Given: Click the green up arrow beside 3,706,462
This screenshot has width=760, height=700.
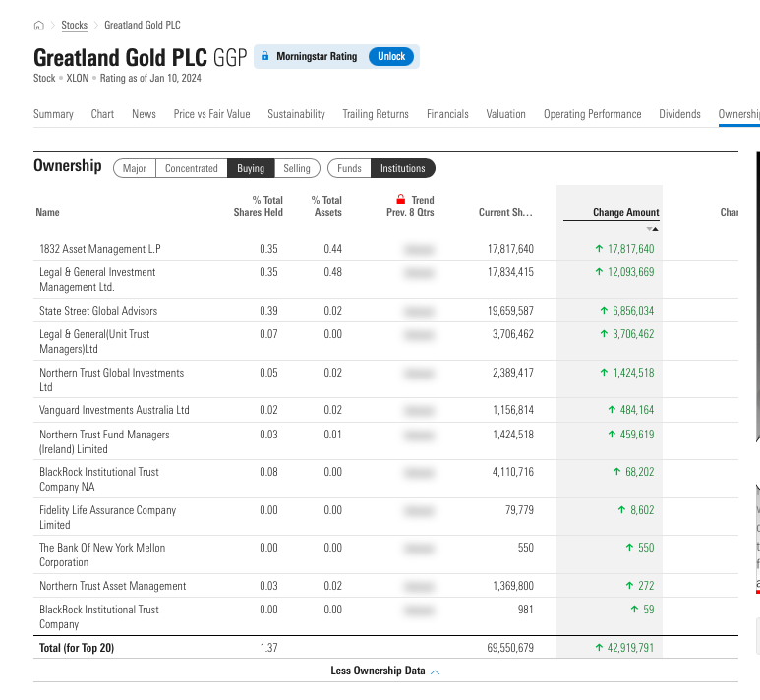Looking at the screenshot, I should 604,333.
